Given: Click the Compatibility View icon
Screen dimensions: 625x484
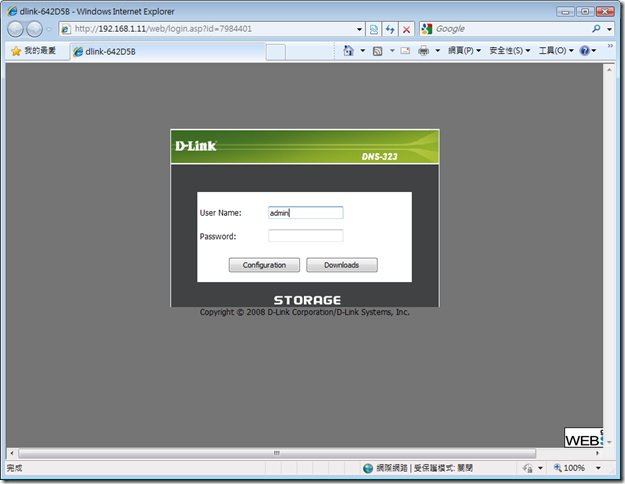Looking at the screenshot, I should (374, 29).
